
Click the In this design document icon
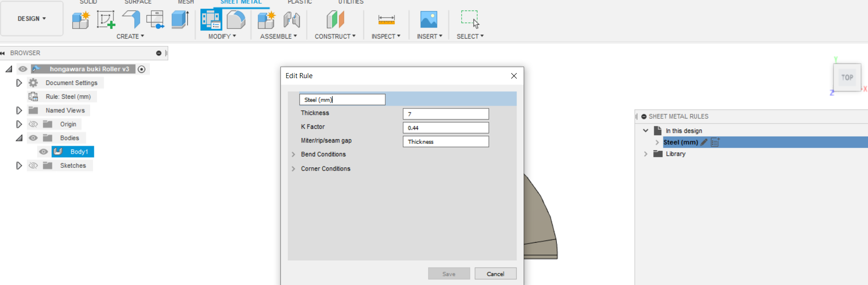(658, 131)
